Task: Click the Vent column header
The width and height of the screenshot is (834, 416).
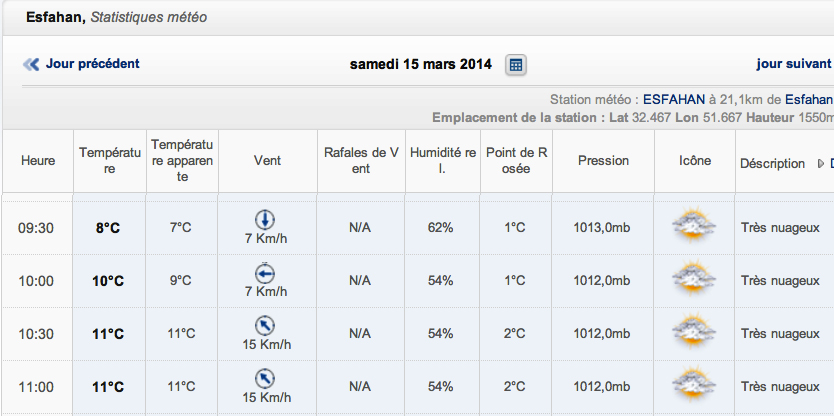Action: click(268, 161)
